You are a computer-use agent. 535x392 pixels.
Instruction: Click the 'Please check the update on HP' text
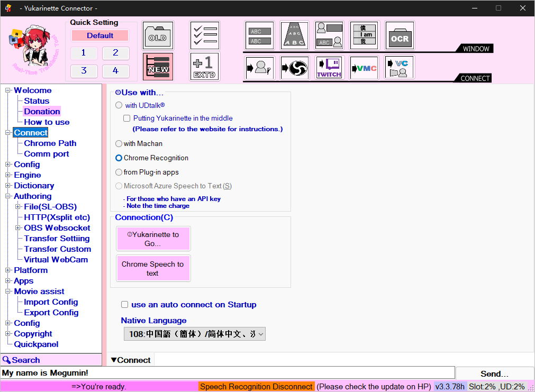[x=374, y=387]
